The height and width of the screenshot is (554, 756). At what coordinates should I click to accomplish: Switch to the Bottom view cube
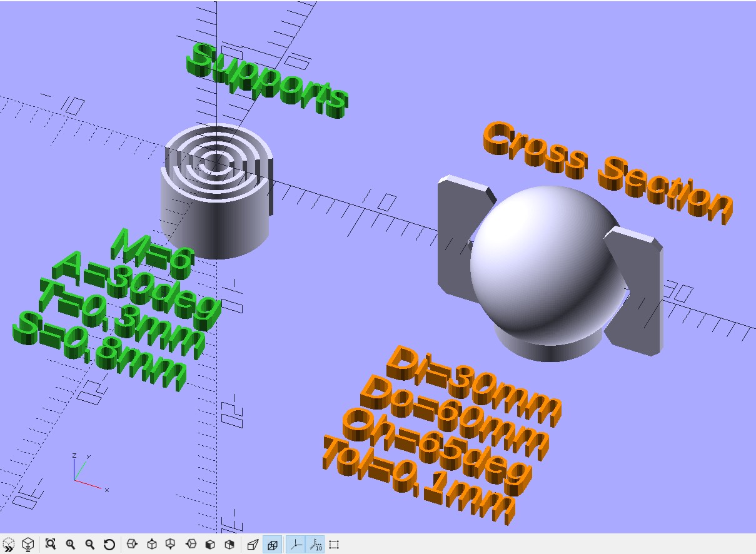pos(170,545)
